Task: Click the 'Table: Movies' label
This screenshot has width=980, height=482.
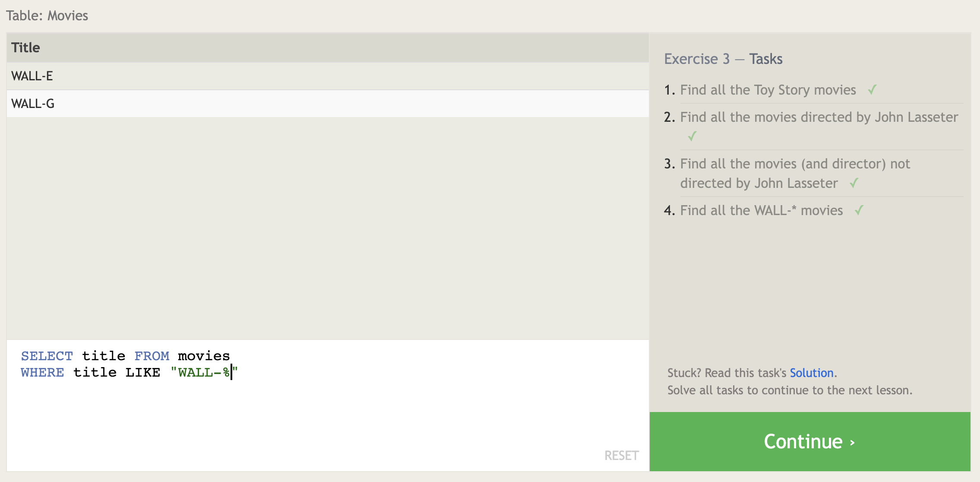Action: coord(47,16)
